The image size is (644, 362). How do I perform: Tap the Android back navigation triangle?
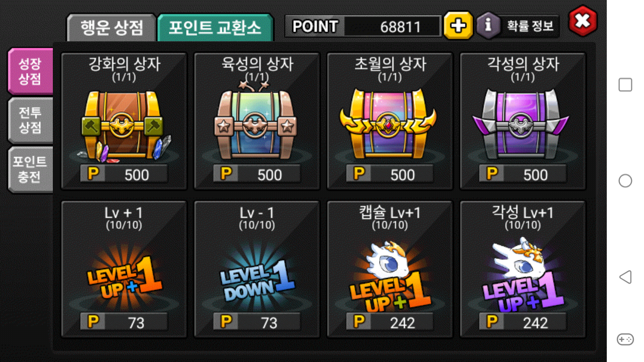625,277
